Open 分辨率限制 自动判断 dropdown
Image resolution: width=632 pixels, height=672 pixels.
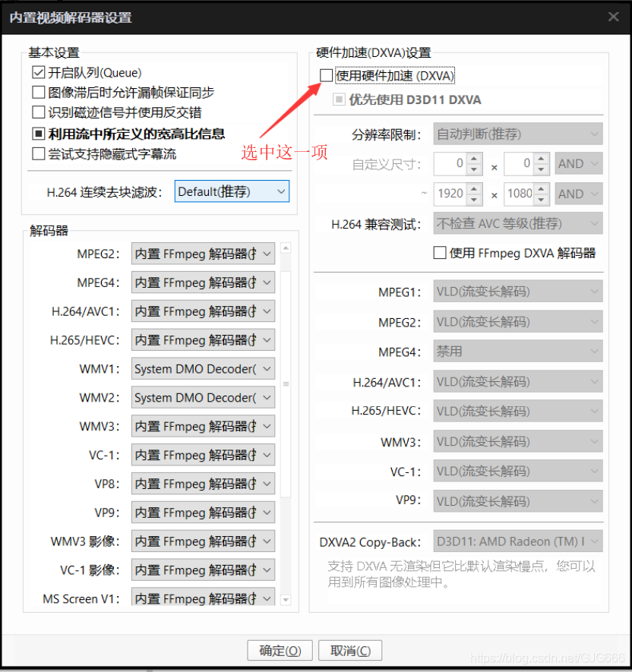click(x=518, y=134)
